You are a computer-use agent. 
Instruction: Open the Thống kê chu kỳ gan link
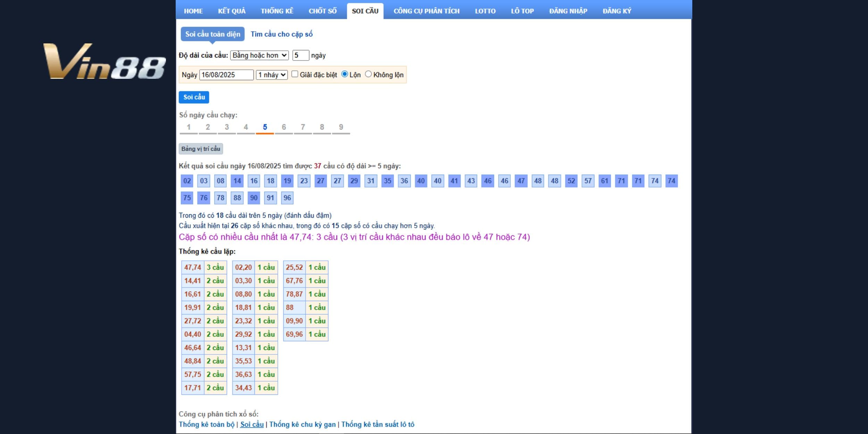pos(302,424)
